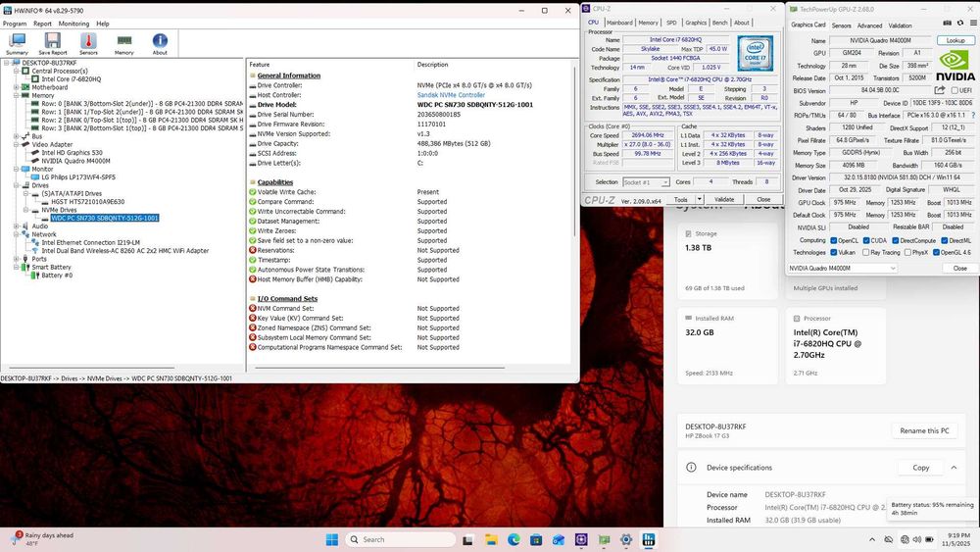Open Summary in HWiNFO toolbar
The height and width of the screenshot is (552, 980).
(x=17, y=44)
